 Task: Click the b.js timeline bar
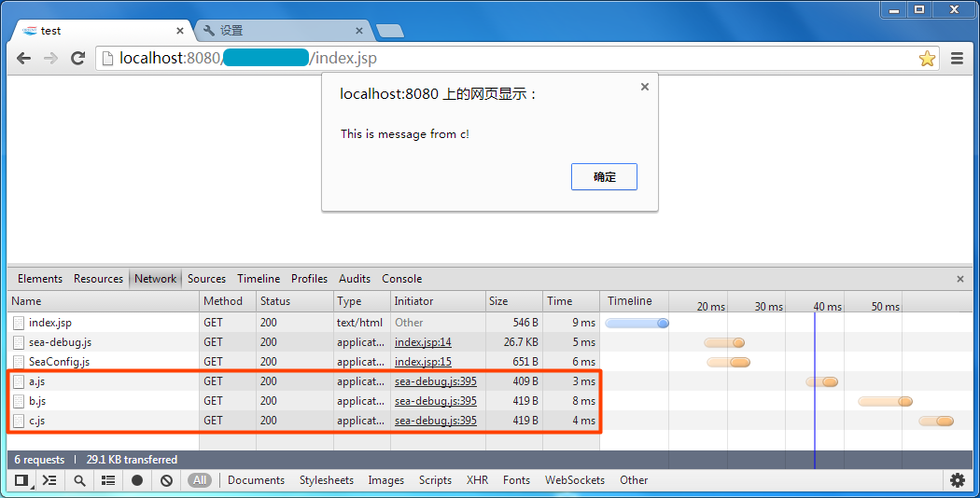[885, 401]
